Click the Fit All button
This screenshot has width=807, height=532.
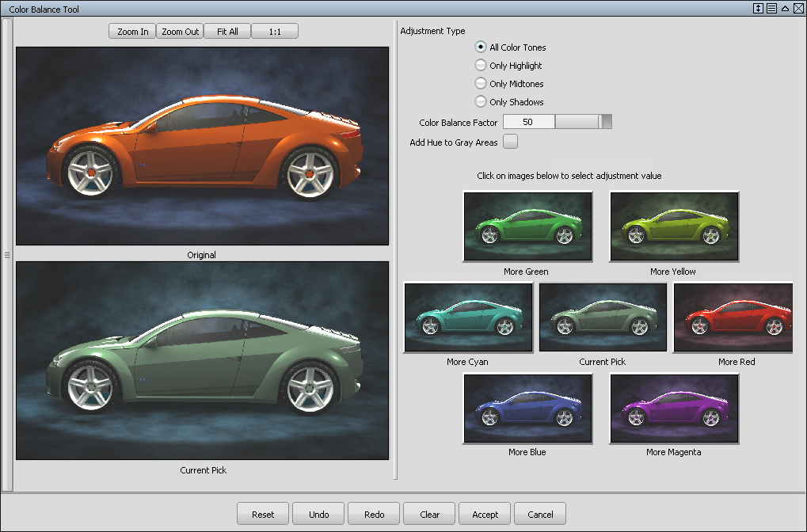227,32
